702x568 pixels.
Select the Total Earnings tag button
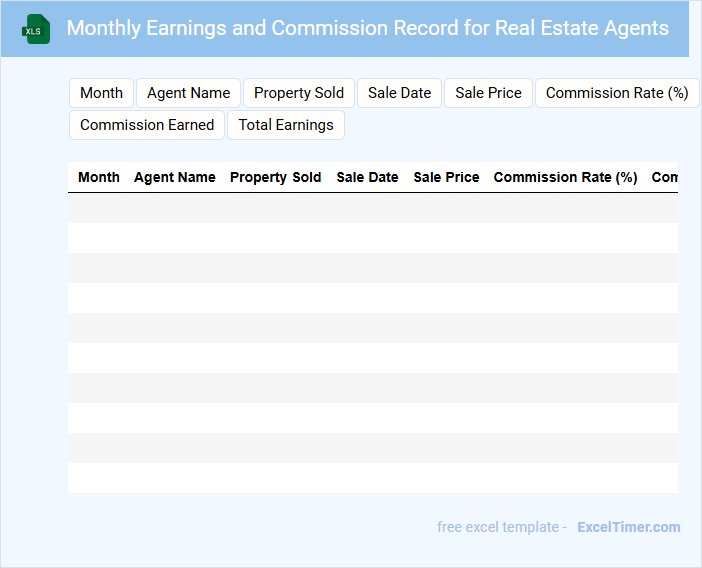click(x=286, y=125)
